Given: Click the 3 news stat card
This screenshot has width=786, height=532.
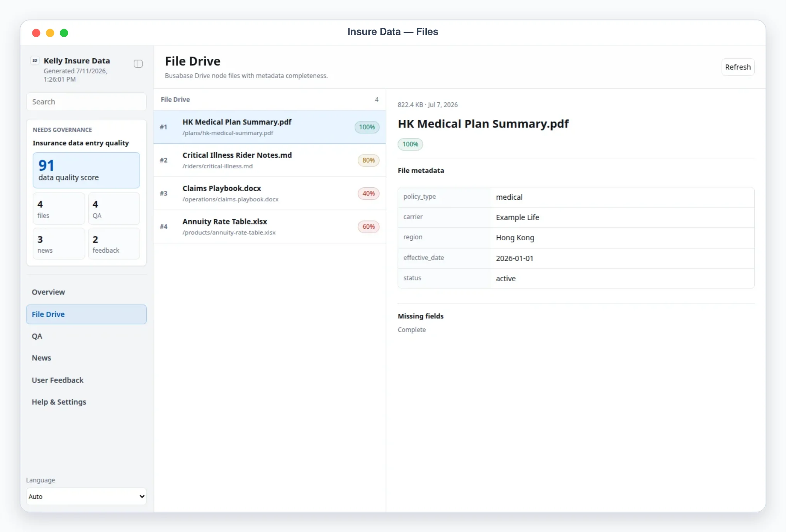Looking at the screenshot, I should coord(59,243).
